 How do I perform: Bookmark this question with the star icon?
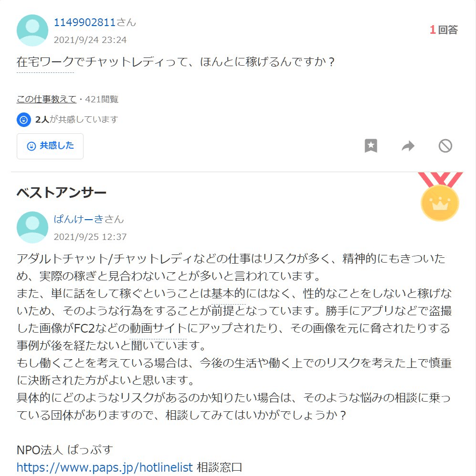coord(371,146)
